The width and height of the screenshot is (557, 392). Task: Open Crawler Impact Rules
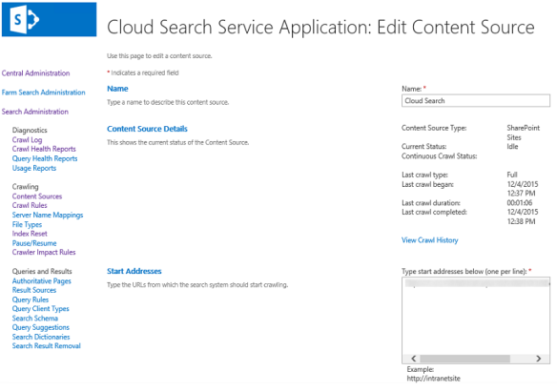[x=44, y=253]
